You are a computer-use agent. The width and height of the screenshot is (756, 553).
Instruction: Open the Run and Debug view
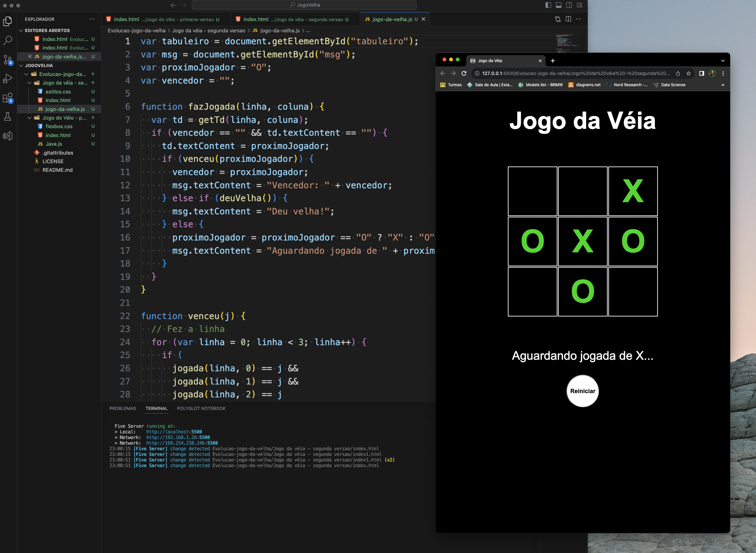tap(8, 79)
